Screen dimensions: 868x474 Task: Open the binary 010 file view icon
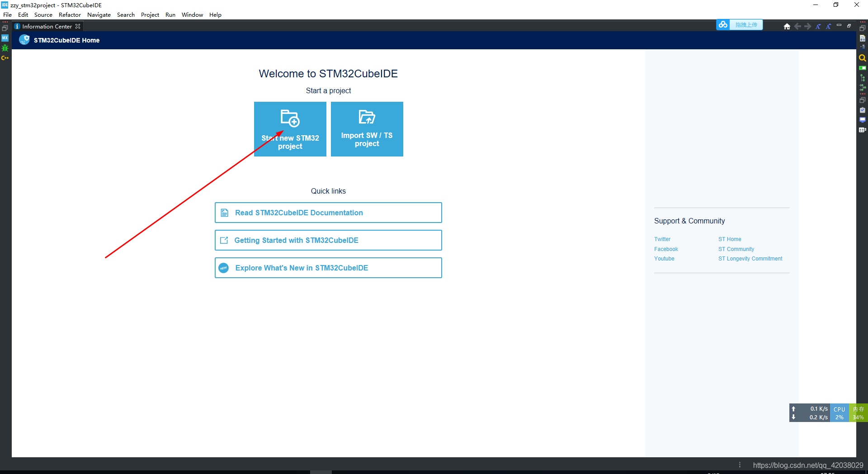click(x=863, y=38)
